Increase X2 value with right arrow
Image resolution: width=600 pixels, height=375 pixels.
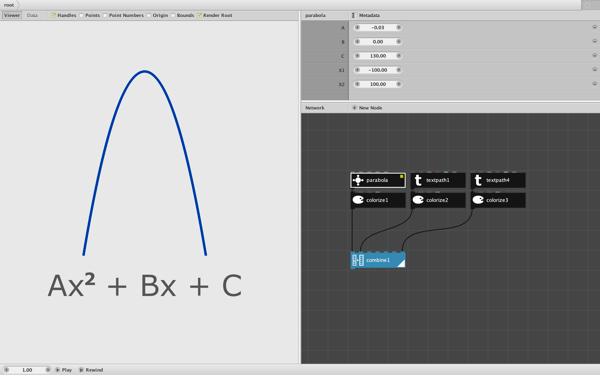(x=398, y=84)
